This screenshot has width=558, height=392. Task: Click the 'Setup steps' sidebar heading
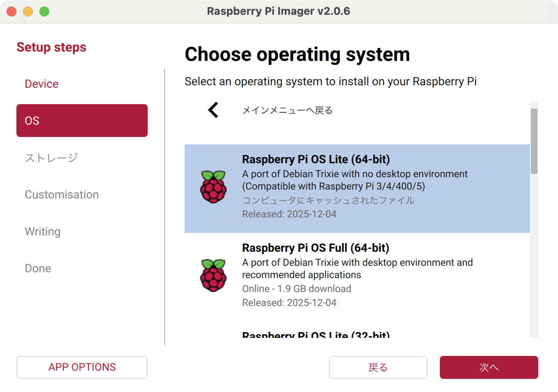tap(51, 47)
